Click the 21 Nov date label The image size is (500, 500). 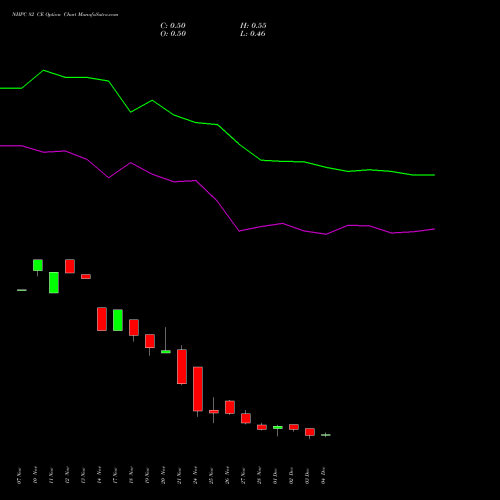pyautogui.click(x=179, y=476)
